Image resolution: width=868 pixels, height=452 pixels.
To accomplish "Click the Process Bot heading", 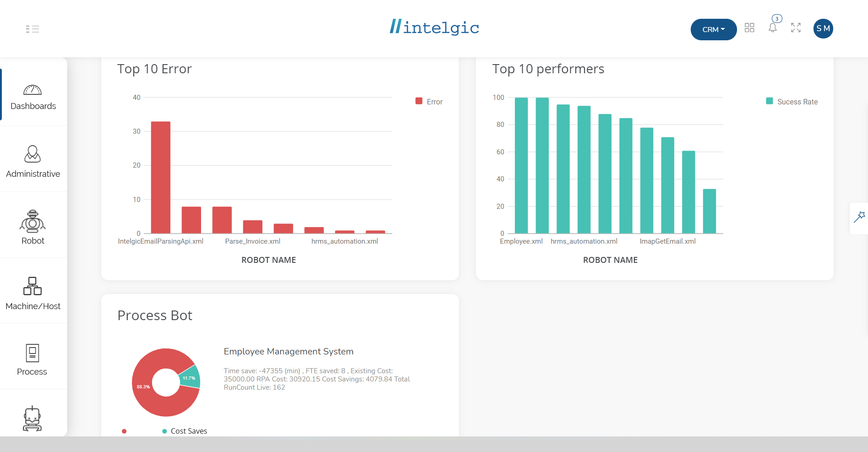I will pos(155,316).
